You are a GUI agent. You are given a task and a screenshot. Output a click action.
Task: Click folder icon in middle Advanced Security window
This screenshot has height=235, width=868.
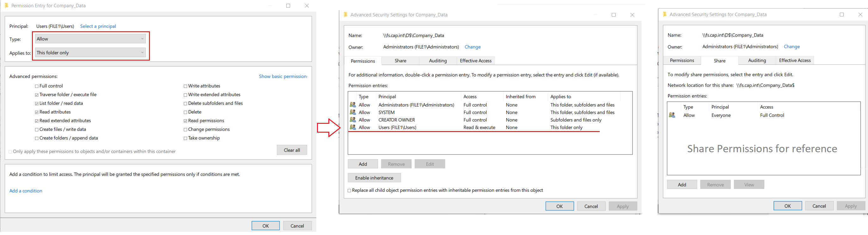coord(345,15)
